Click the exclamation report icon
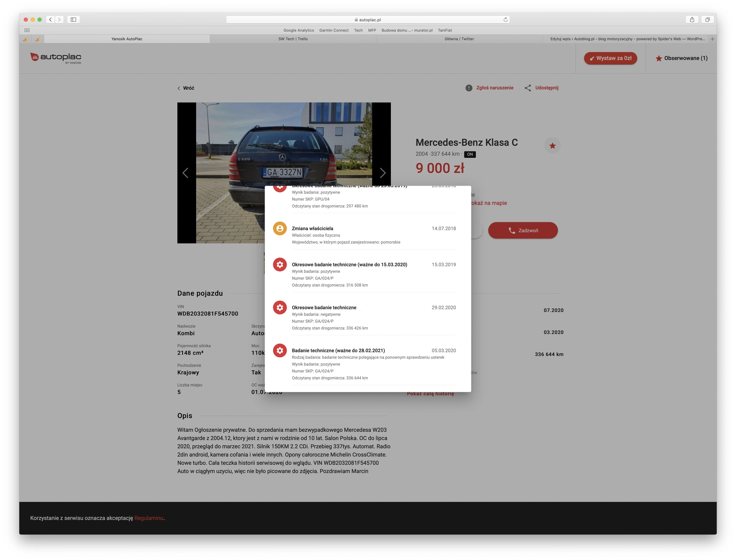 (x=469, y=88)
